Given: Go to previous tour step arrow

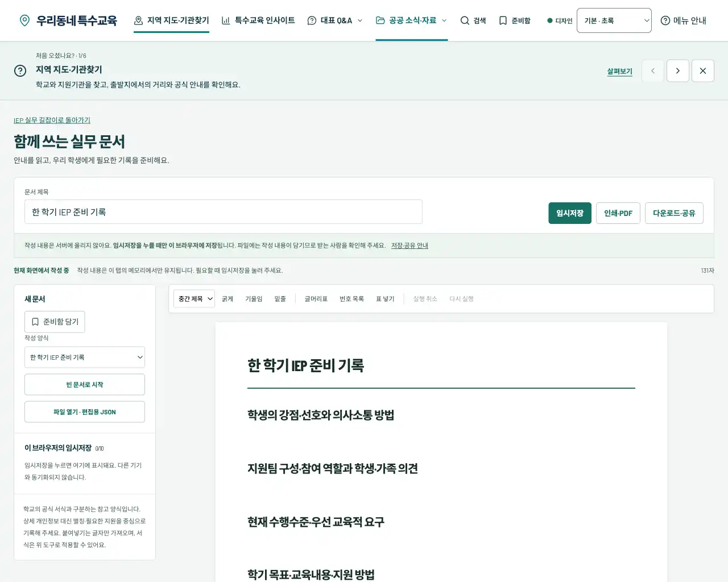Looking at the screenshot, I should [653, 71].
